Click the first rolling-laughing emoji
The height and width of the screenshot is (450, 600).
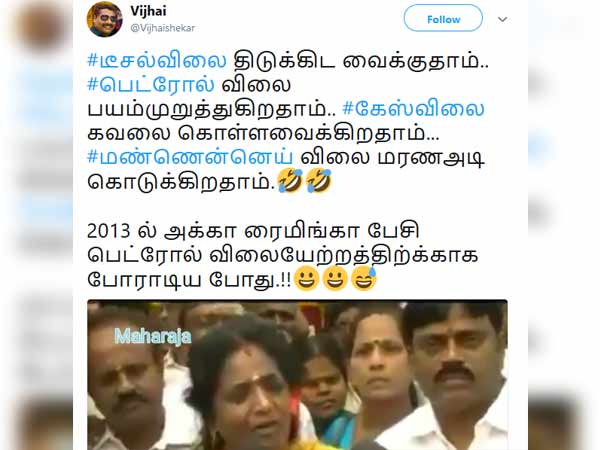pyautogui.click(x=290, y=181)
